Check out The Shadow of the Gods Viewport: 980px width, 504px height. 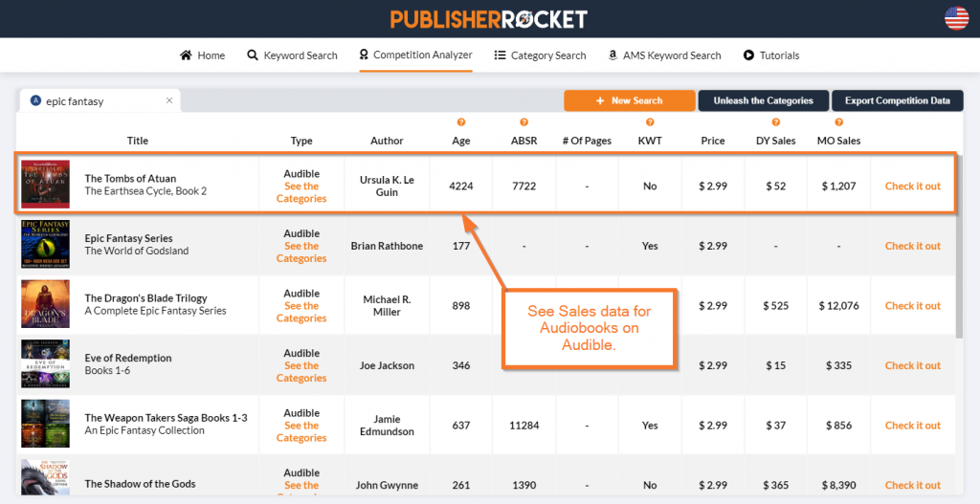click(x=912, y=485)
